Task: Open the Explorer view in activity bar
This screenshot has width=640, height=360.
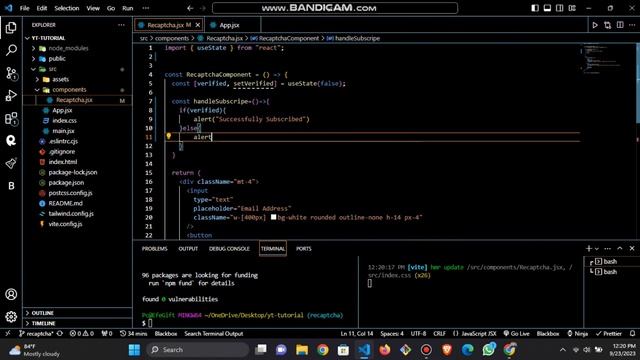Action: [11, 28]
